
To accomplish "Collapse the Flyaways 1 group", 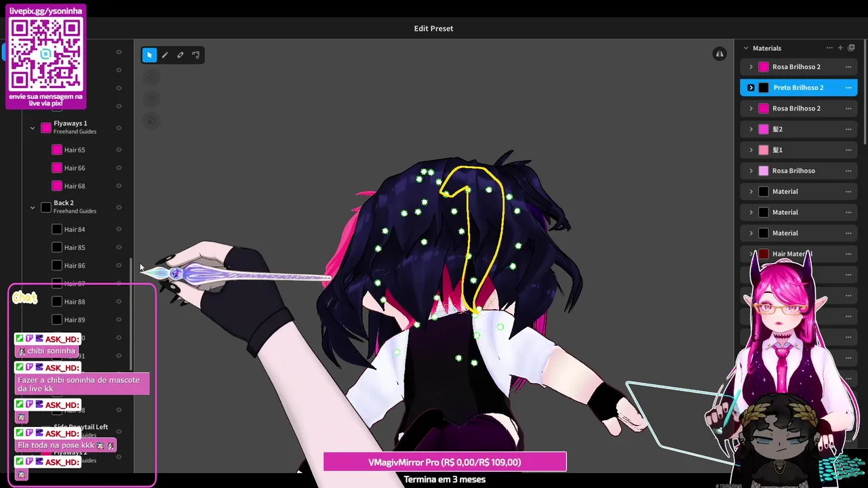I will coord(33,127).
